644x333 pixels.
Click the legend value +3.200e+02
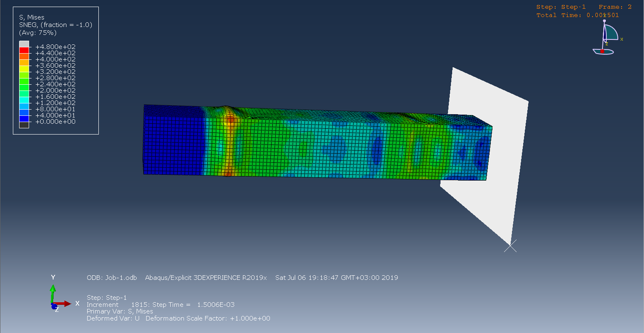56,72
